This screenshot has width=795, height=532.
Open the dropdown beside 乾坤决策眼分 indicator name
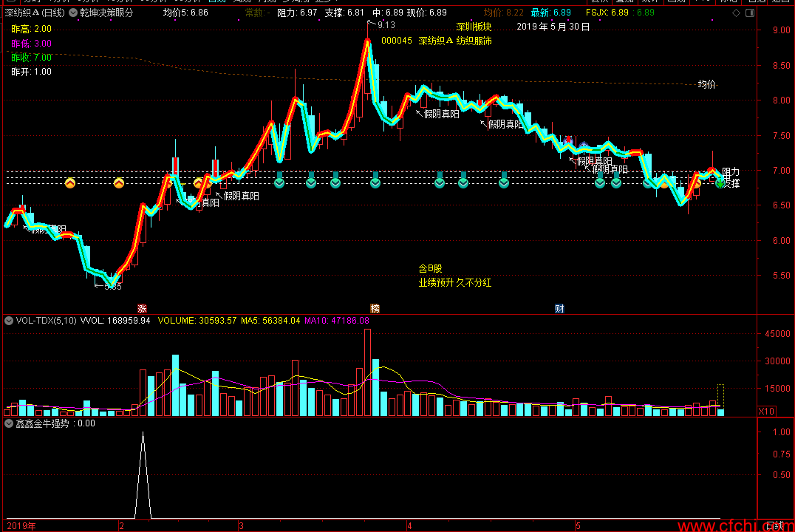point(73,13)
